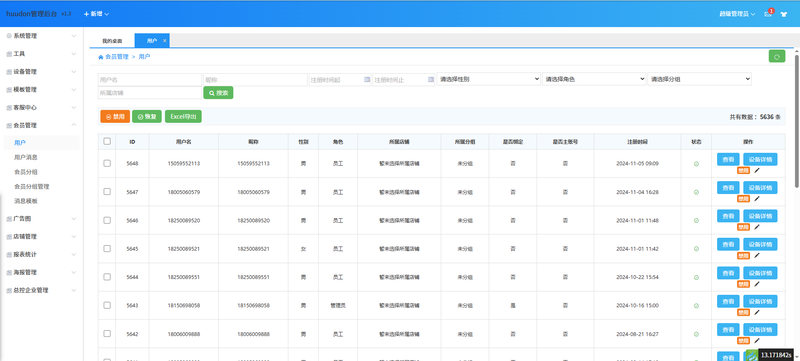Check the box for user ID 5643
Viewport: 800px width, 361px height.
click(107, 305)
